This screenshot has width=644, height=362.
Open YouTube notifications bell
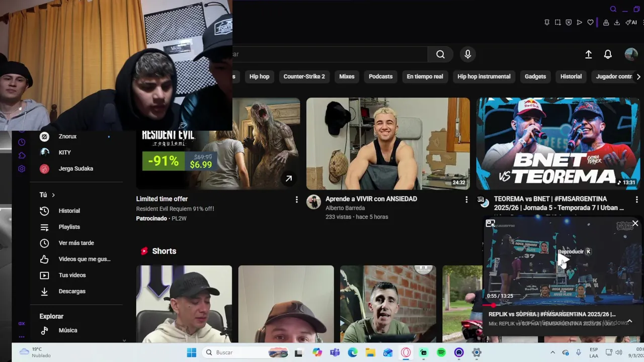click(x=608, y=54)
